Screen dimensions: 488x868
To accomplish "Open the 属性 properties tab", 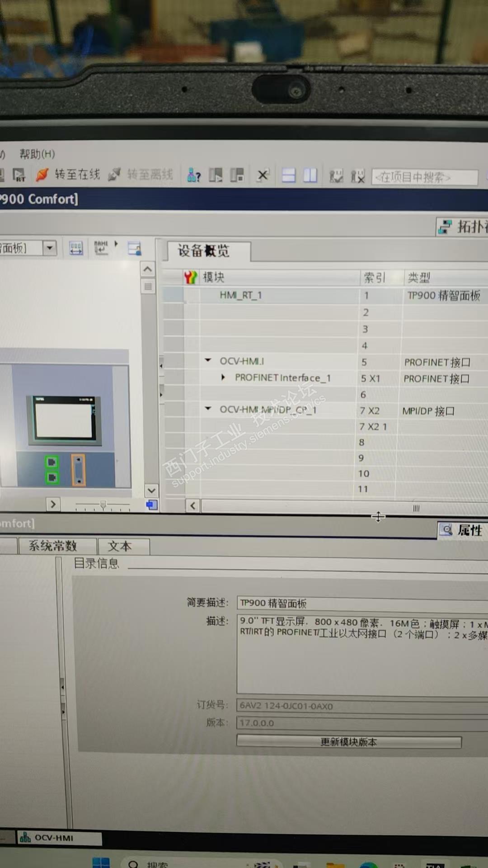I will [x=463, y=530].
